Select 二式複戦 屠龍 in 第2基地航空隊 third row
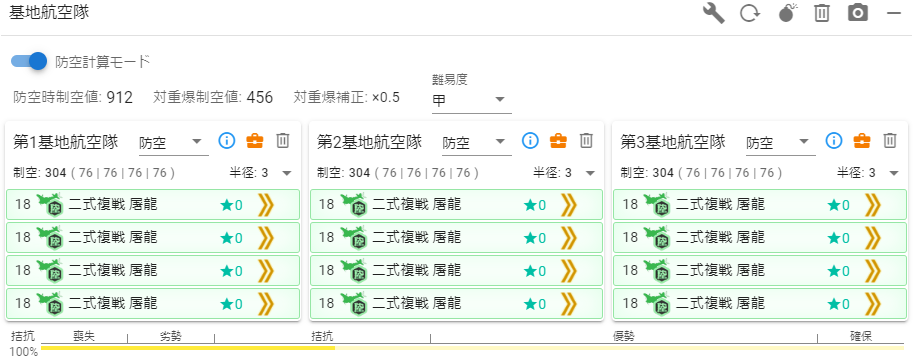The width and height of the screenshot is (914, 362). [417, 271]
